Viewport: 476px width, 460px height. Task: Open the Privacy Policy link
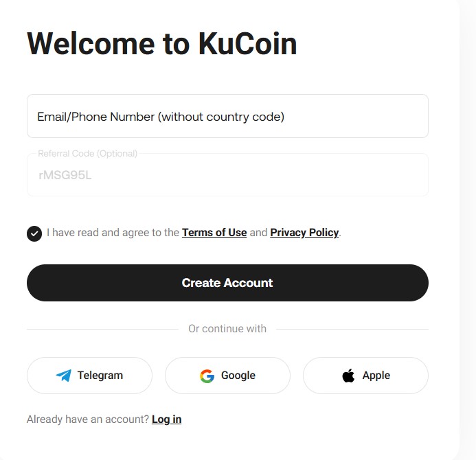(304, 233)
